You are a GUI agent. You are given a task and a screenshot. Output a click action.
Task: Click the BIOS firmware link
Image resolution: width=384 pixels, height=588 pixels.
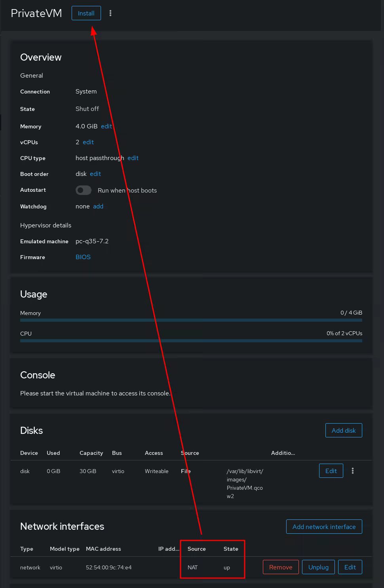click(83, 257)
